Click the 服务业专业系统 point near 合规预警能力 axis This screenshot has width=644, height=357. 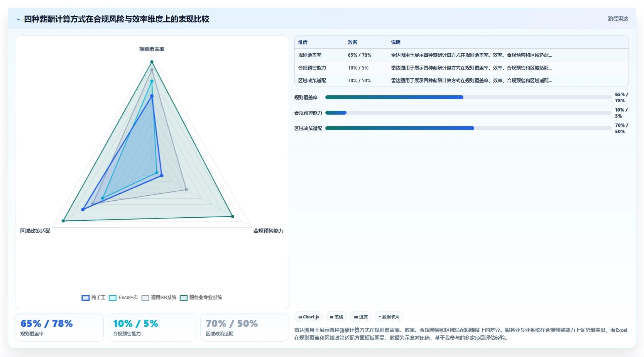pyautogui.click(x=233, y=217)
